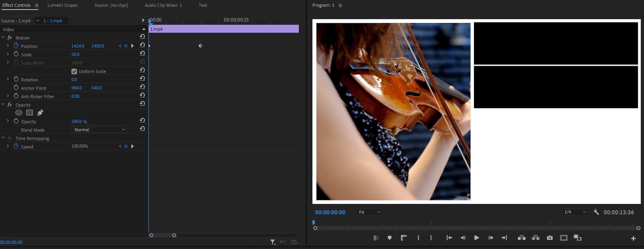The image size is (644, 249).
Task: Open the Program: 1 panel menu
Action: [340, 6]
